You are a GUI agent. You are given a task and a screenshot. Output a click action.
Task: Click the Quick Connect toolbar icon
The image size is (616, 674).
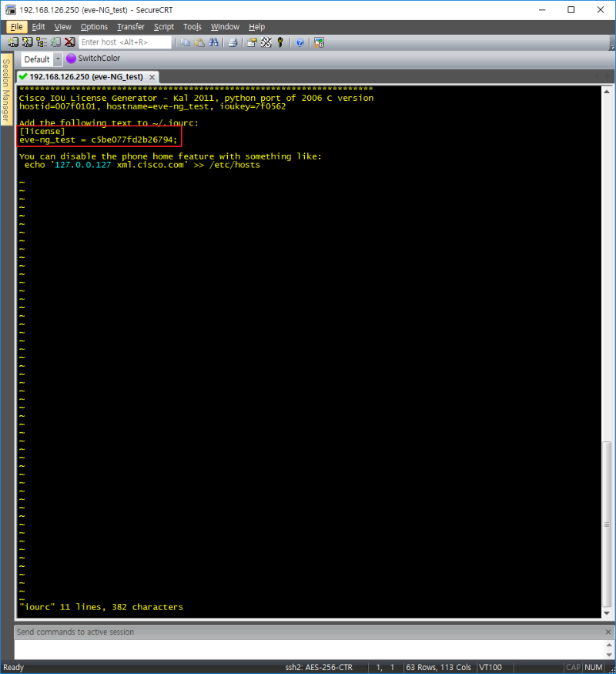[x=28, y=42]
